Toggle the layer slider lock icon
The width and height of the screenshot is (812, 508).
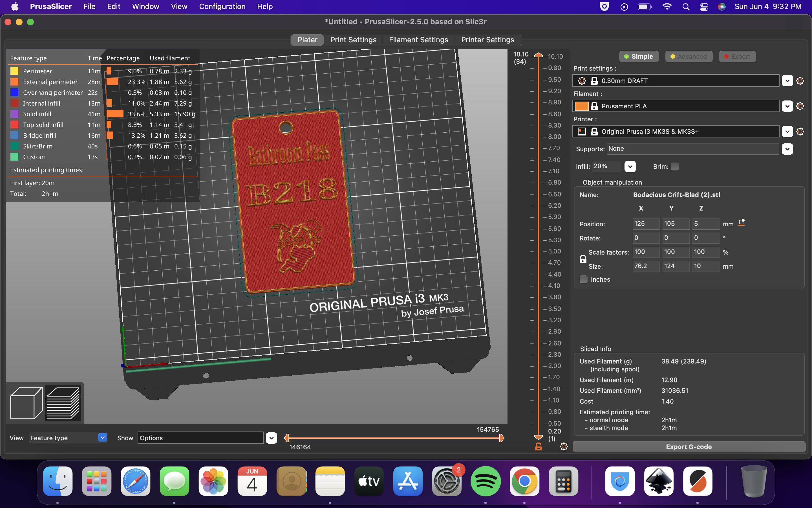pyautogui.click(x=538, y=446)
